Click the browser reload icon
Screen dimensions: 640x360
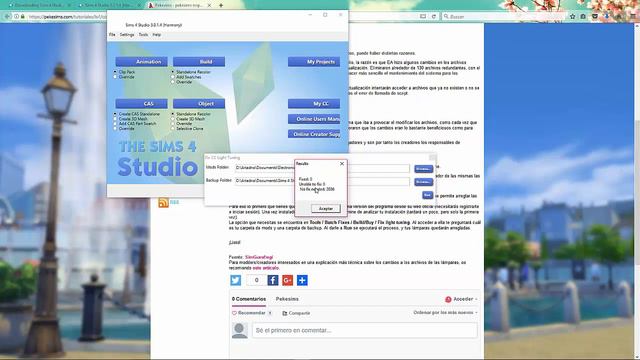click(433, 16)
